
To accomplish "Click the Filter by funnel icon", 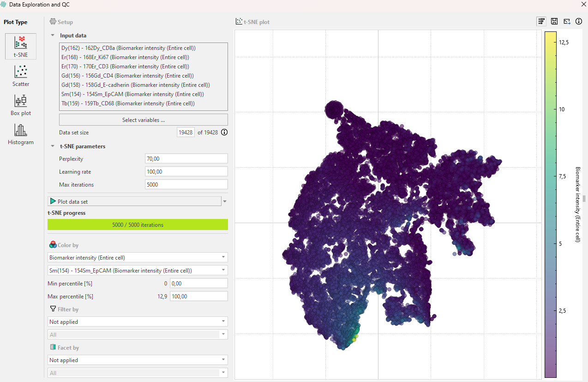I will point(53,309).
